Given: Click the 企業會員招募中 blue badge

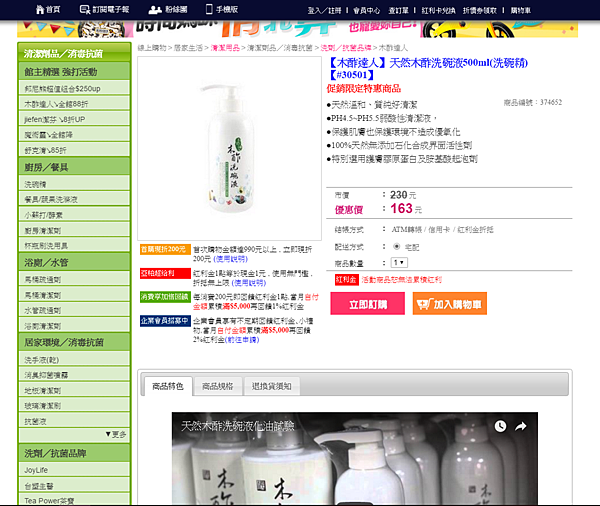Looking at the screenshot, I should coord(165,321).
